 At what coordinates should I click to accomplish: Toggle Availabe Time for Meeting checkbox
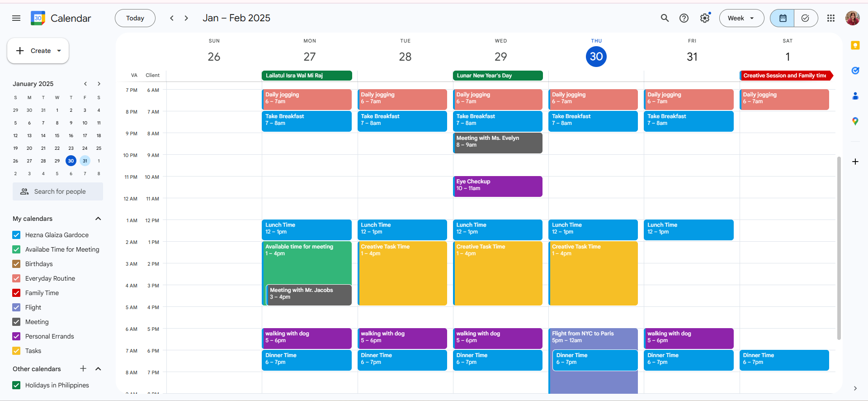[16, 249]
